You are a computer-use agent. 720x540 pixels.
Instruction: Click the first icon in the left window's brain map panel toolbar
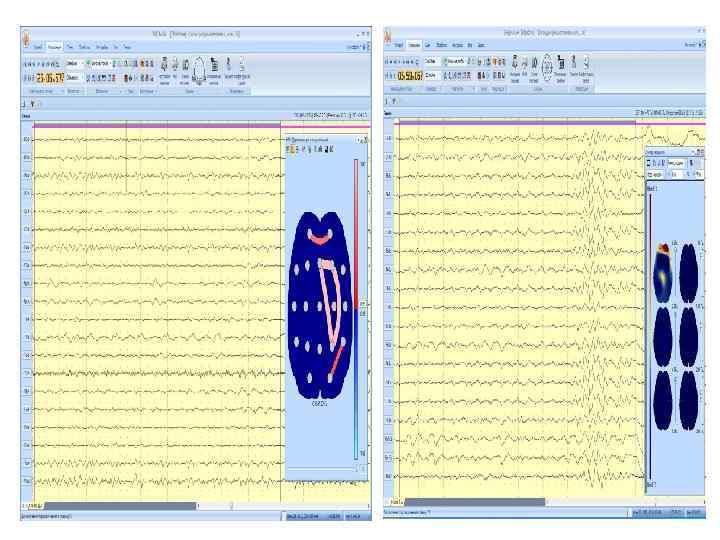point(289,149)
